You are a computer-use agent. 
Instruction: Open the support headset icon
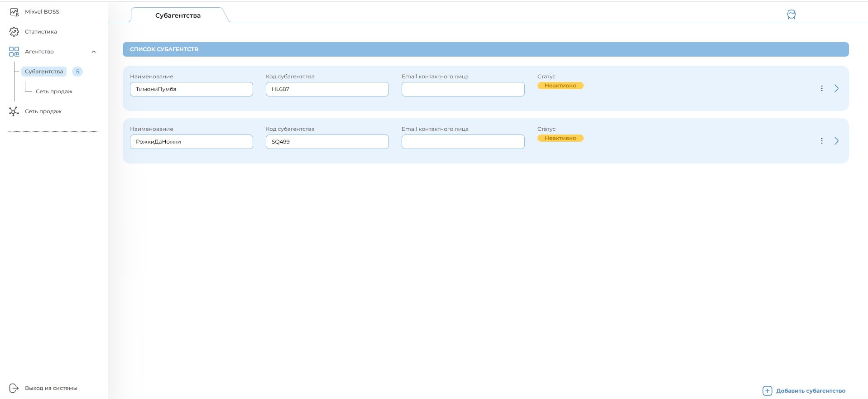[791, 14]
